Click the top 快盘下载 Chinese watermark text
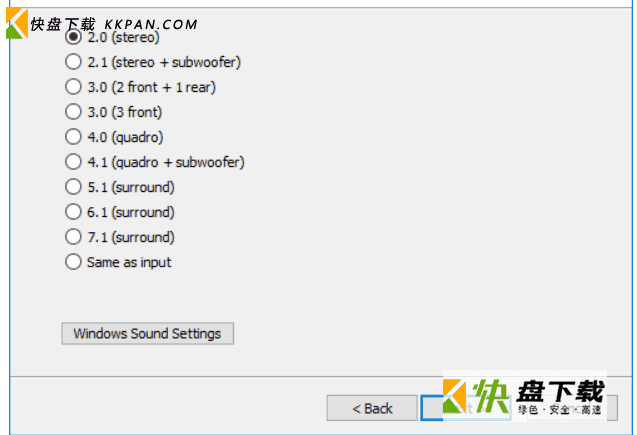 coord(63,24)
